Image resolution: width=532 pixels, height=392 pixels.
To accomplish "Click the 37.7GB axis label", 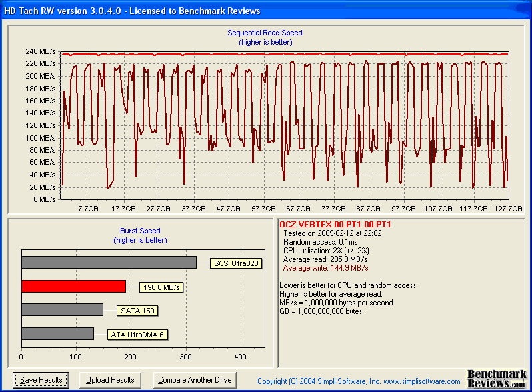I will point(193,209).
